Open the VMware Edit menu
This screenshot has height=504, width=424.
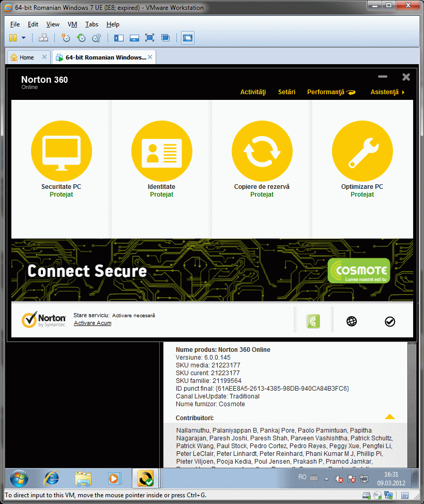33,24
